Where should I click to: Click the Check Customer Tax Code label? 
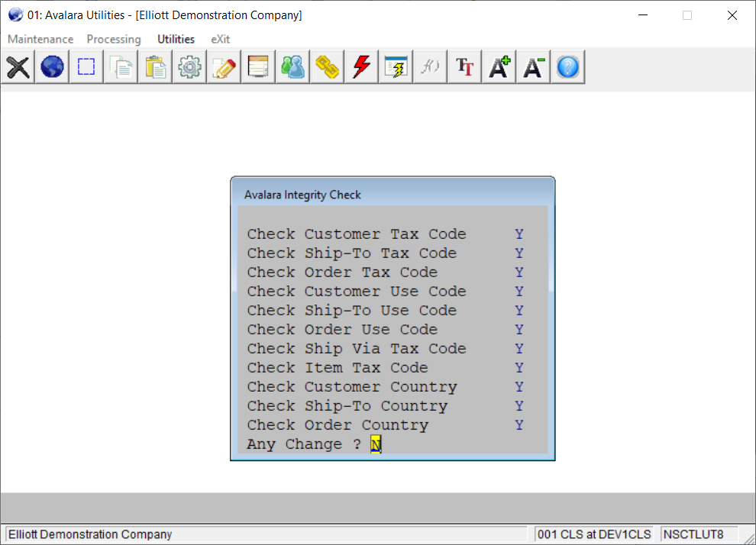[357, 234]
